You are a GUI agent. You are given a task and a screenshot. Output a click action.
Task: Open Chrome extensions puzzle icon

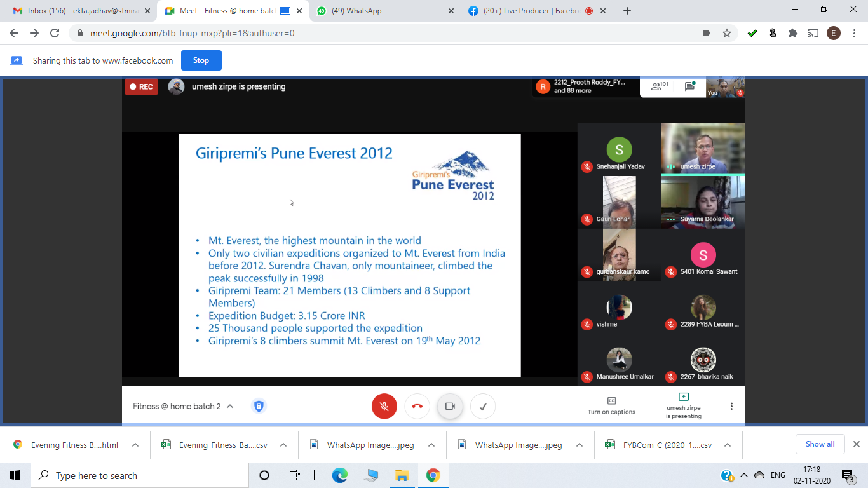(x=792, y=33)
